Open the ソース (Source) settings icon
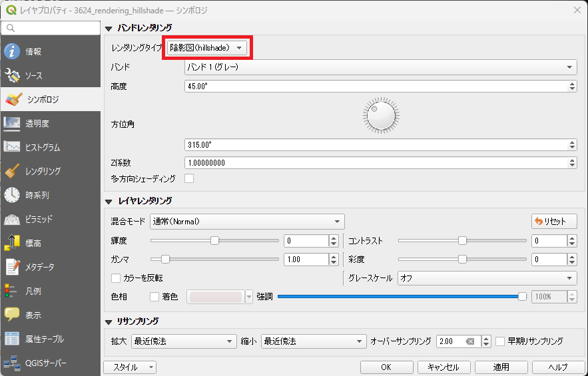The height and width of the screenshot is (376, 588). click(12, 76)
